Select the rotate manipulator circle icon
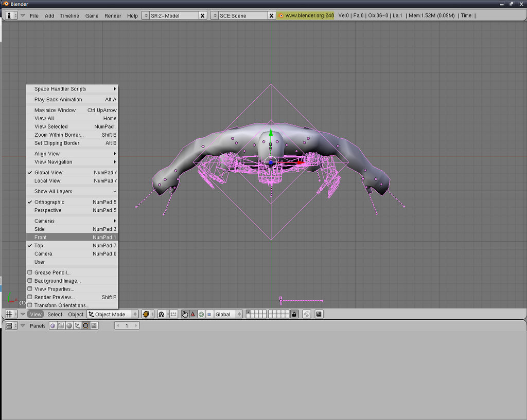 201,314
